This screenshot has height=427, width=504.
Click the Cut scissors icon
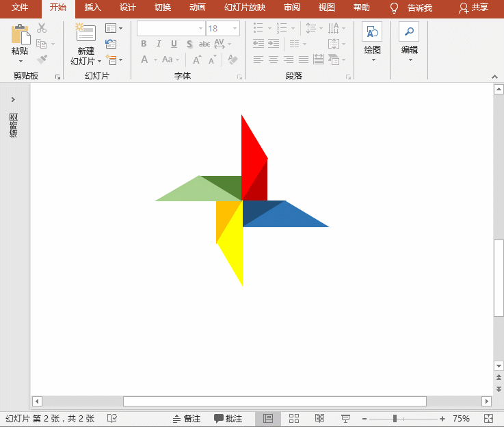42,28
